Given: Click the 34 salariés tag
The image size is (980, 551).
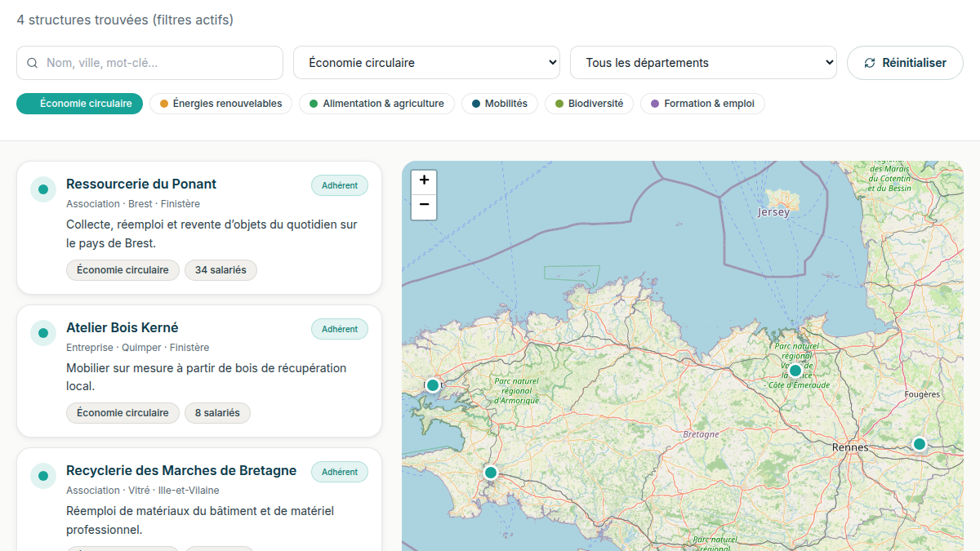Looking at the screenshot, I should 220,270.
